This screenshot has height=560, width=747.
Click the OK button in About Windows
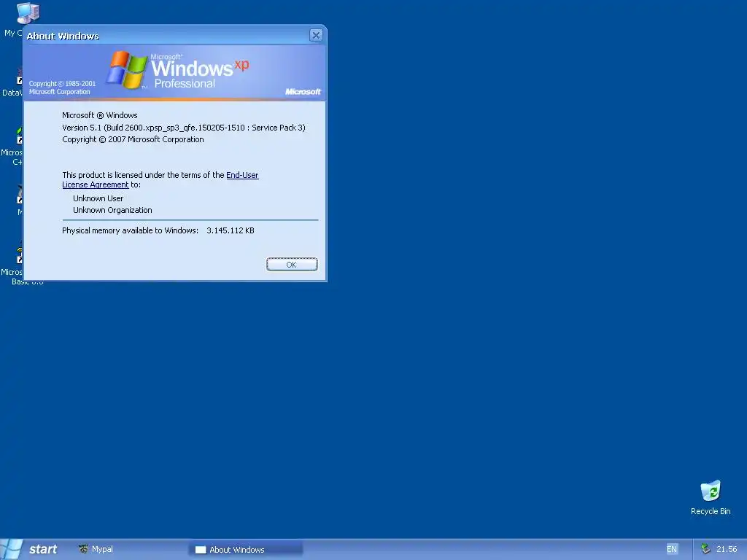click(292, 264)
